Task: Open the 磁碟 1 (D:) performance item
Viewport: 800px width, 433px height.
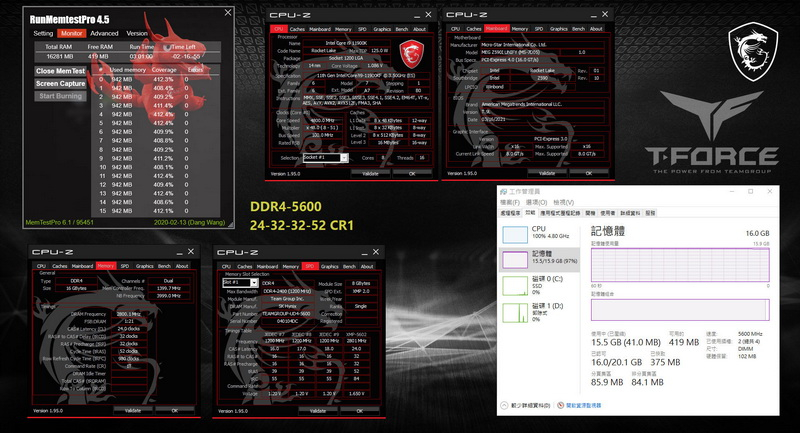Action: click(x=540, y=312)
